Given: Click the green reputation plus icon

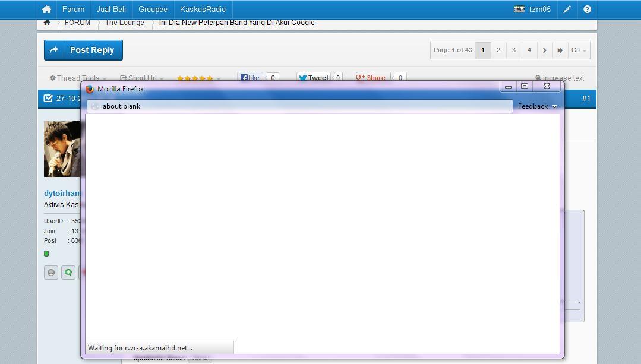Looking at the screenshot, I should (68, 273).
